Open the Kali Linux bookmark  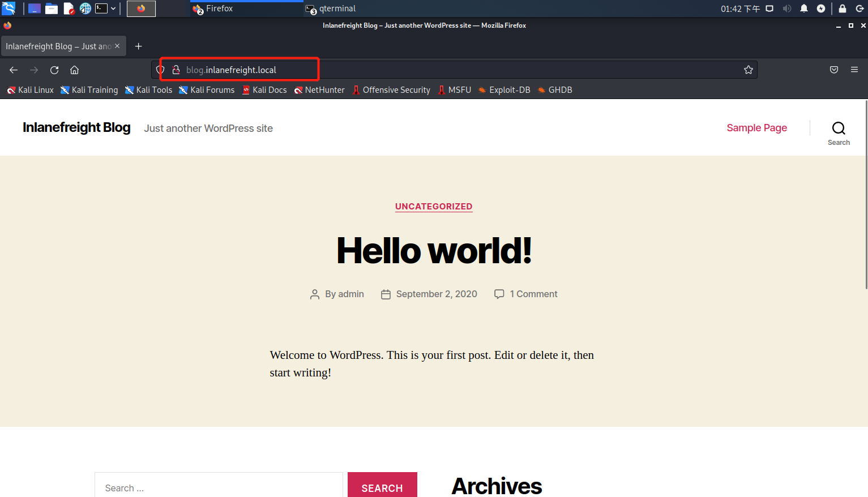click(31, 90)
